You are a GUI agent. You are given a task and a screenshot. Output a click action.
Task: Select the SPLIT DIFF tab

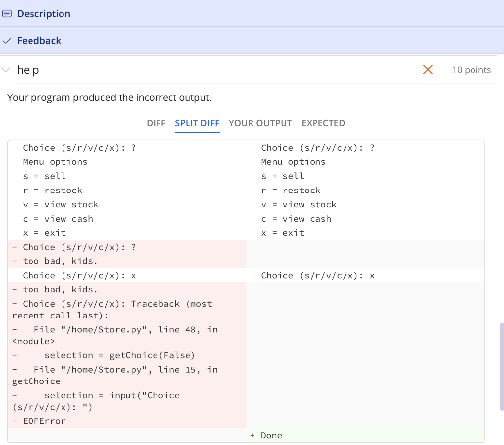pos(197,123)
